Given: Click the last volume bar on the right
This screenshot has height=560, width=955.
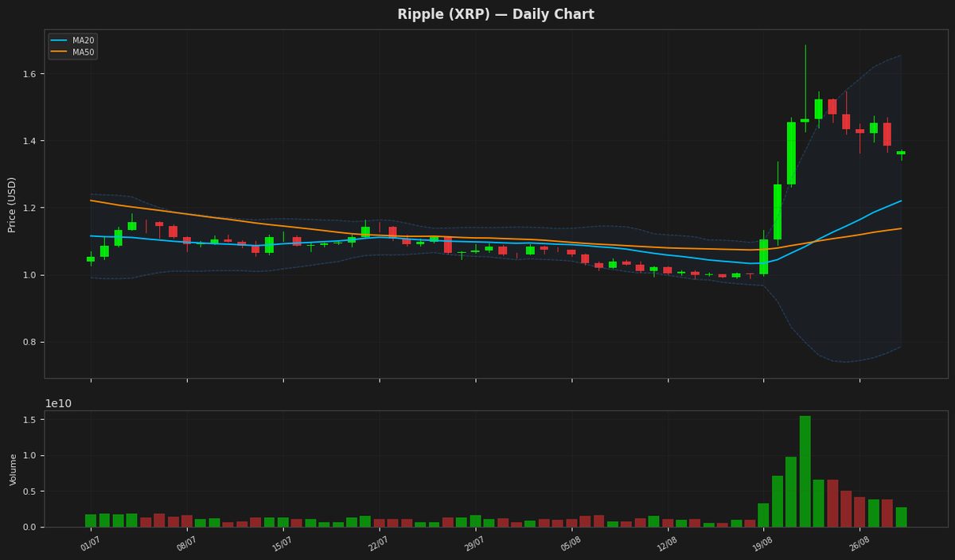Looking at the screenshot, I should pos(901,517).
